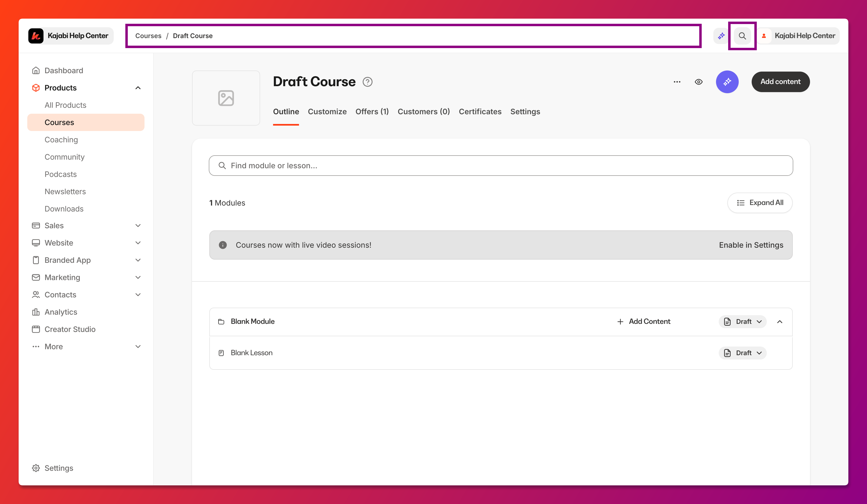This screenshot has height=504, width=867.
Task: Click the Expand All button
Action: (x=760, y=203)
